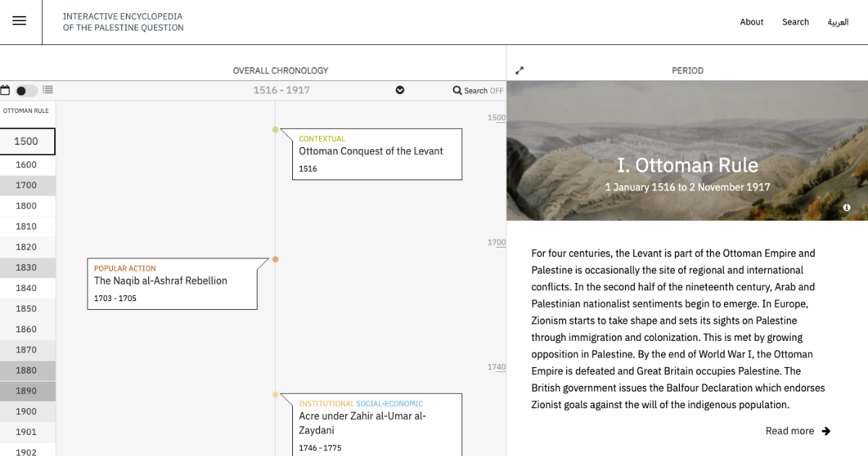The height and width of the screenshot is (456, 868).
Task: Click the 1516 - 1917 range text
Action: pos(281,90)
